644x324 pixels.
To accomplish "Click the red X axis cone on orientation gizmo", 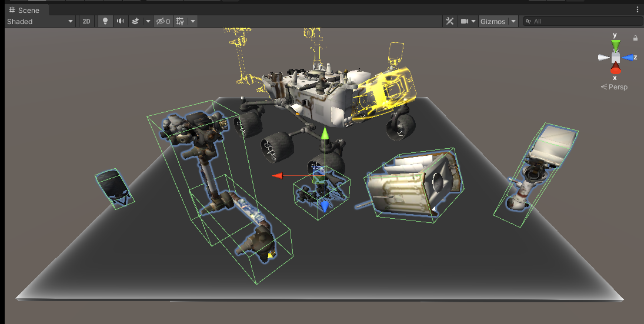I will pyautogui.click(x=615, y=68).
